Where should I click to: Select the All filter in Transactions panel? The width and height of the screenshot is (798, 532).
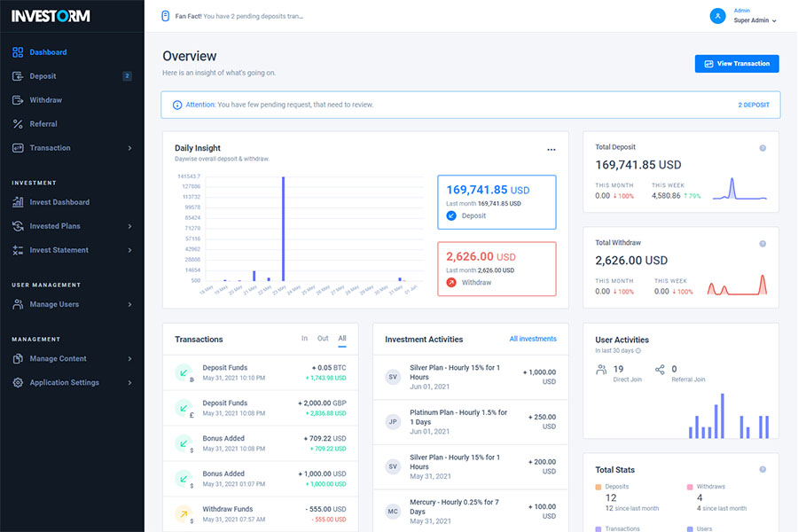(x=341, y=339)
